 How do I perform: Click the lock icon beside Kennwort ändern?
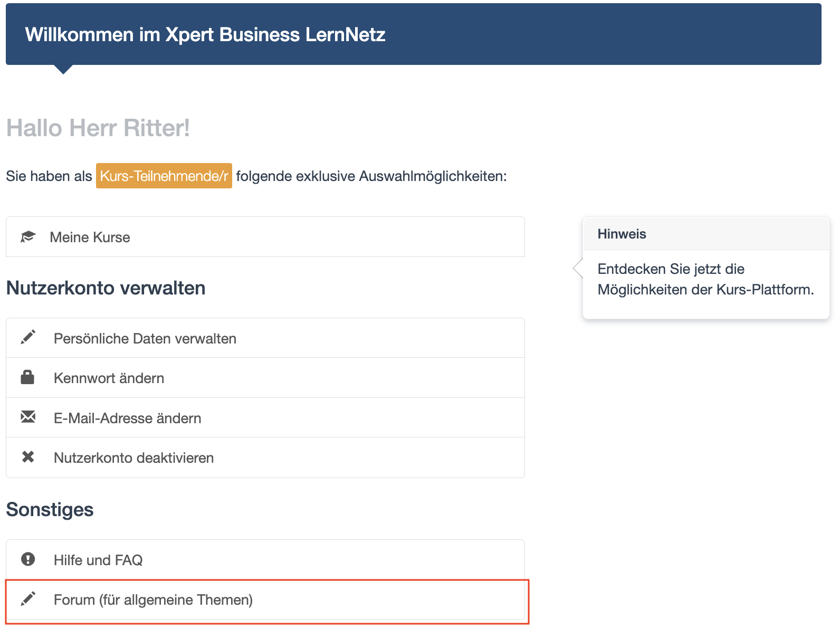point(27,377)
